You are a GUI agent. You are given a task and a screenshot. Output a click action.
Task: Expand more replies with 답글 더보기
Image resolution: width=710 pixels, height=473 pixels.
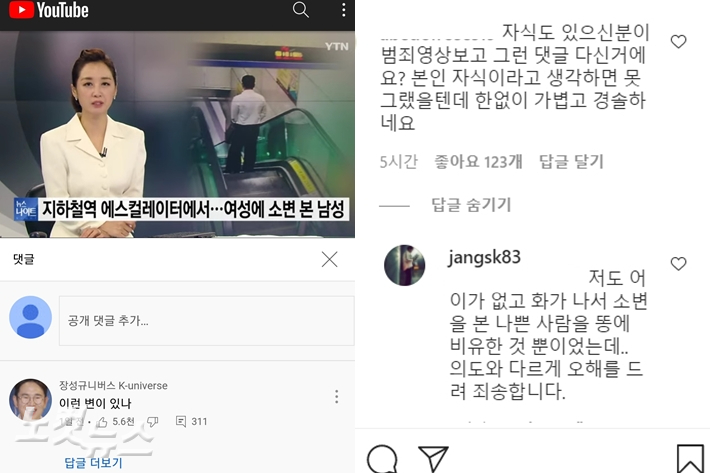[93, 463]
